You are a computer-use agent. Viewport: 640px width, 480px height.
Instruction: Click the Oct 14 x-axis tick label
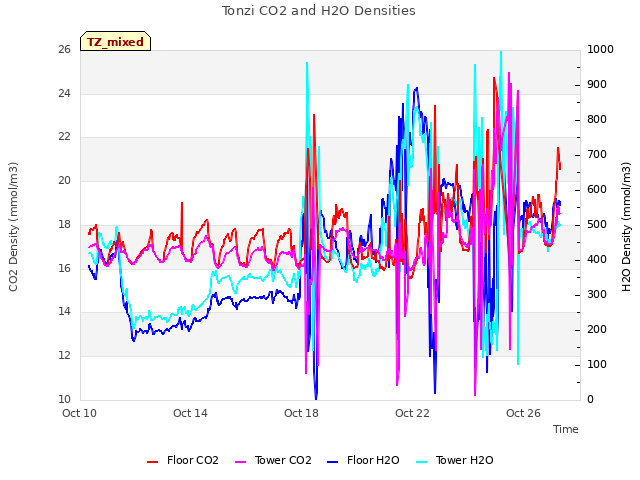point(190,413)
